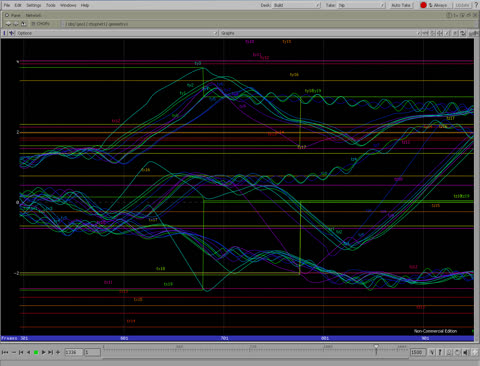
Task: Click the Update button
Action: click(x=462, y=5)
